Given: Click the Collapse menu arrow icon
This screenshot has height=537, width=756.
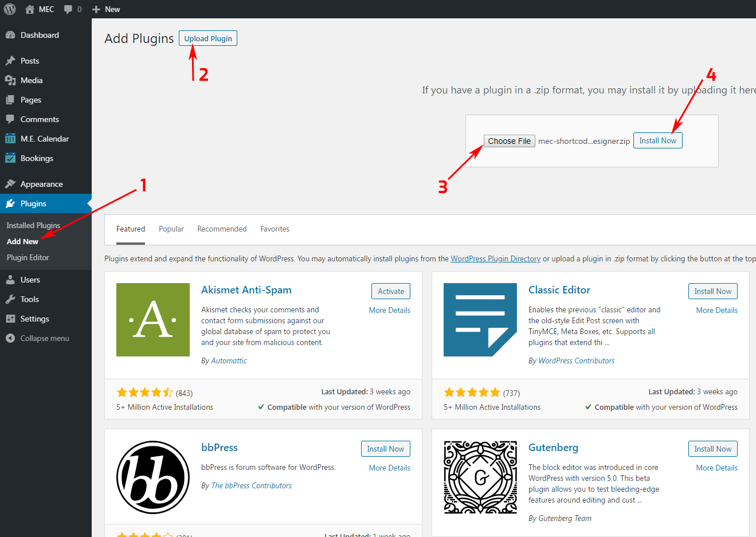Looking at the screenshot, I should coord(10,338).
